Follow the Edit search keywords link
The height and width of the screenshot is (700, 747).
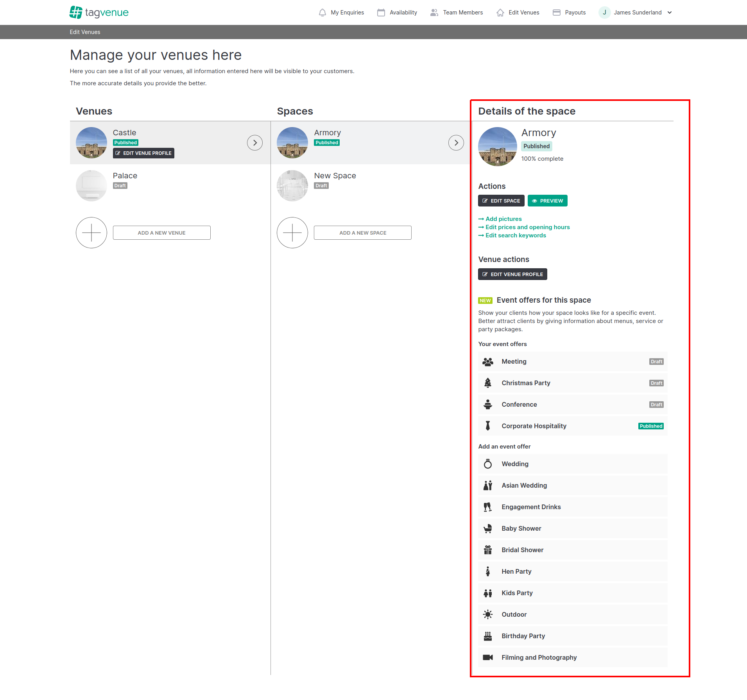(x=512, y=235)
